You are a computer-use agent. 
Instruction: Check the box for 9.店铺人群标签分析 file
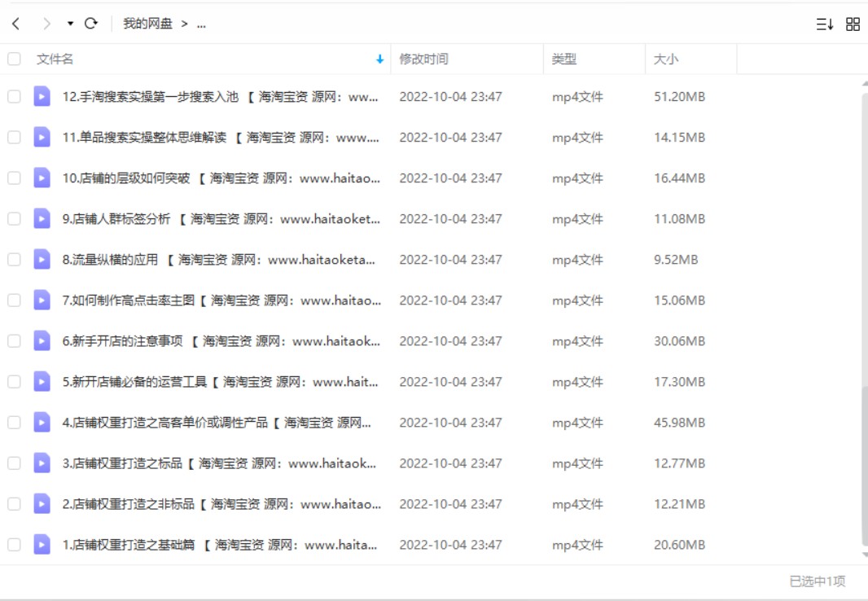pos(14,218)
